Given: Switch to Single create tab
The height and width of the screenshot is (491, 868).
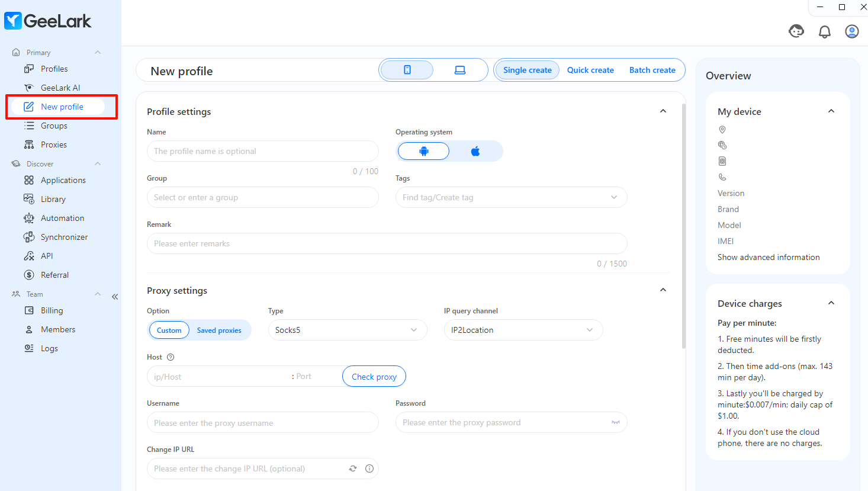Looking at the screenshot, I should click(x=527, y=70).
